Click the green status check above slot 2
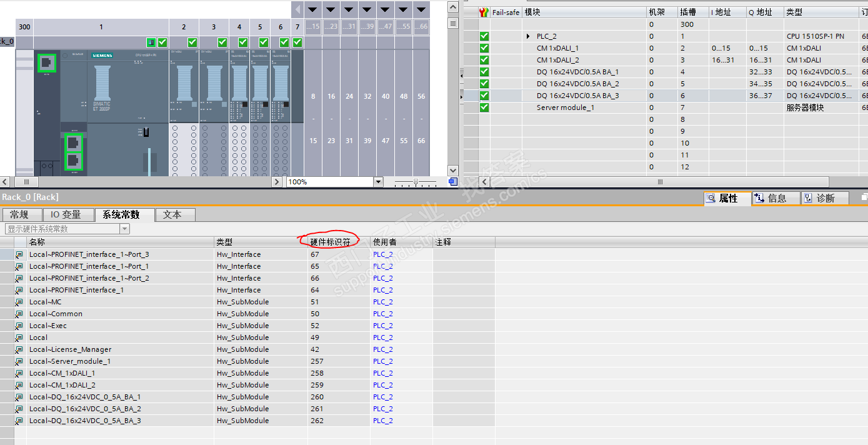Image resolution: width=868 pixels, height=445 pixels. [x=192, y=42]
